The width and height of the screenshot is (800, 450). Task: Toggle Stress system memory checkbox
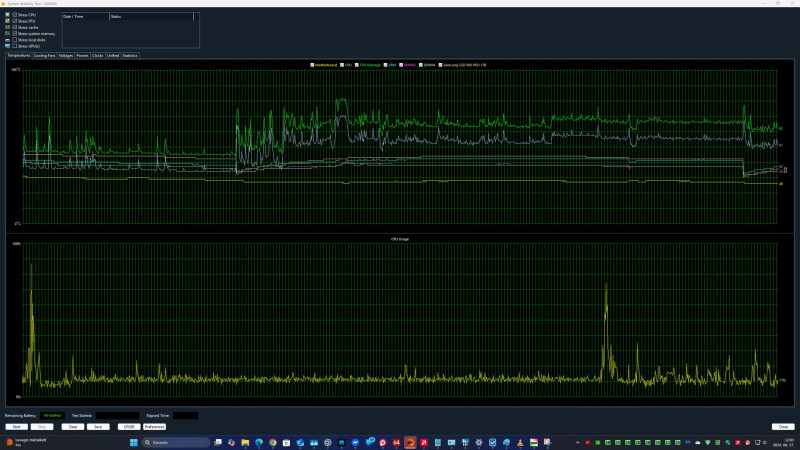pos(15,33)
